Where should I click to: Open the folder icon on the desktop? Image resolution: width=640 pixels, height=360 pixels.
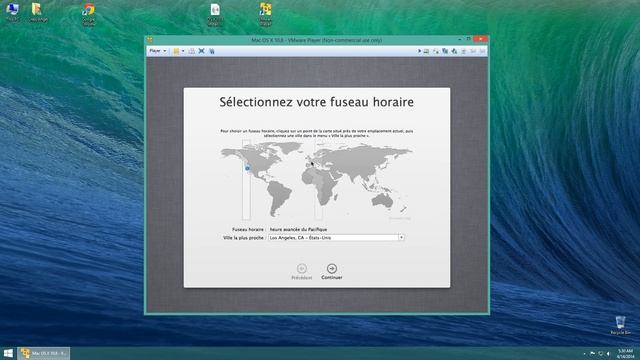coord(38,12)
